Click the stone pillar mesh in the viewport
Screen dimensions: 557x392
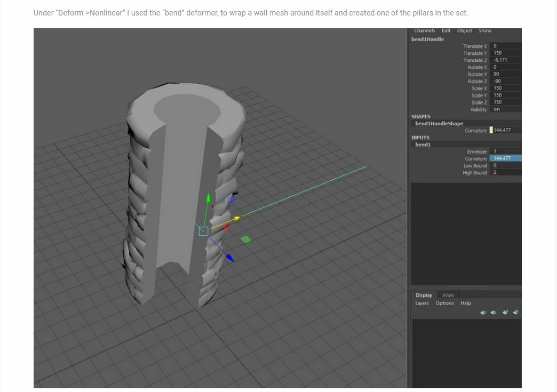coord(181,195)
